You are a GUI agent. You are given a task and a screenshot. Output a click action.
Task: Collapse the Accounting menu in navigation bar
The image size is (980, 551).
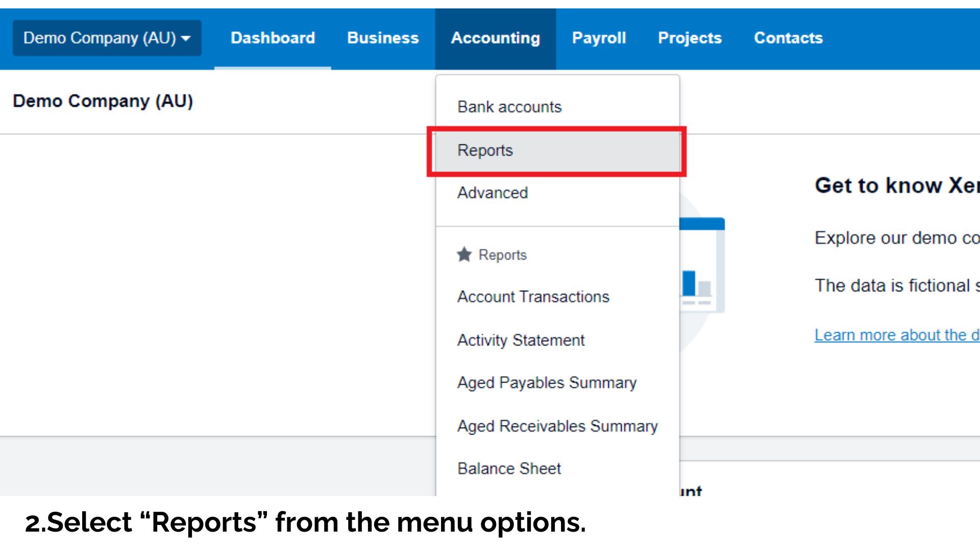click(495, 38)
